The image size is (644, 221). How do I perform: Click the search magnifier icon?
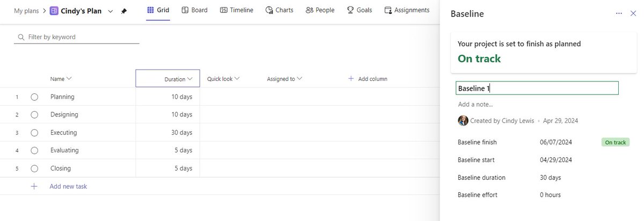click(21, 37)
